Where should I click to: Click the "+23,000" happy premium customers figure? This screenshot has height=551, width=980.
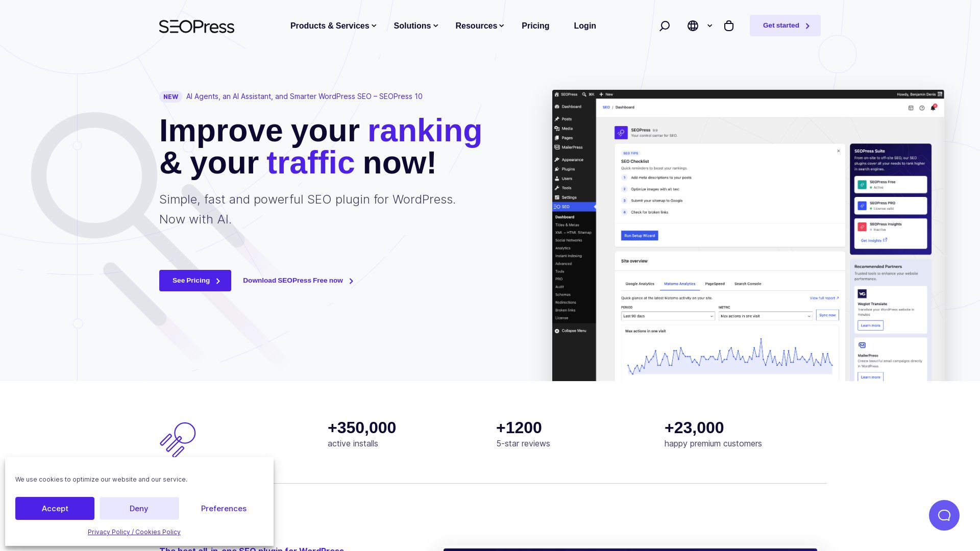pyautogui.click(x=694, y=428)
